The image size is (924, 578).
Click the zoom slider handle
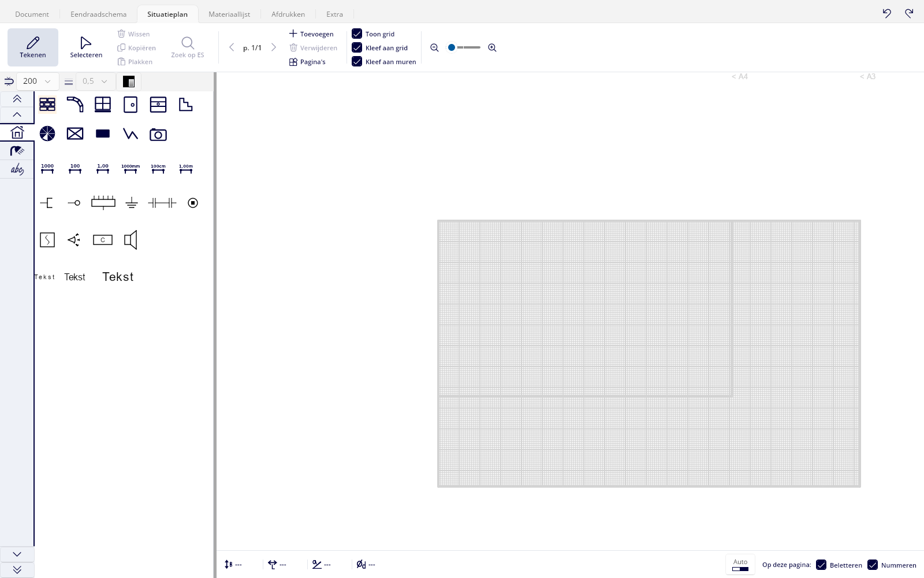click(452, 47)
